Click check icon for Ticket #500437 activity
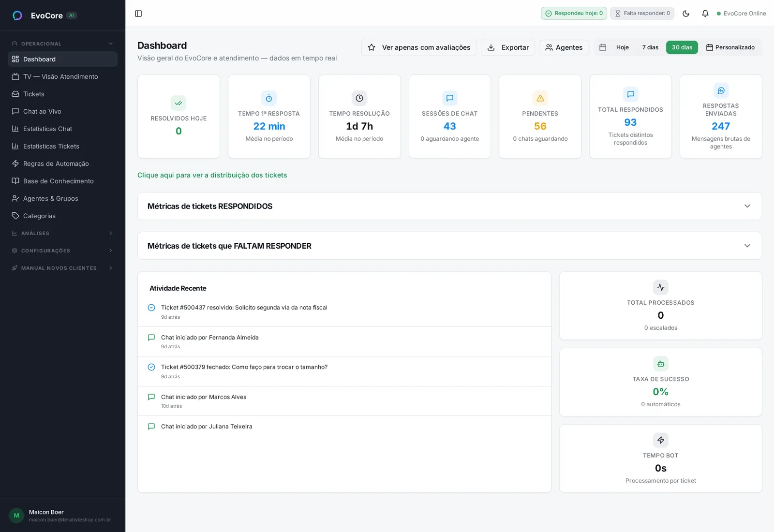The image size is (774, 532). tap(151, 308)
